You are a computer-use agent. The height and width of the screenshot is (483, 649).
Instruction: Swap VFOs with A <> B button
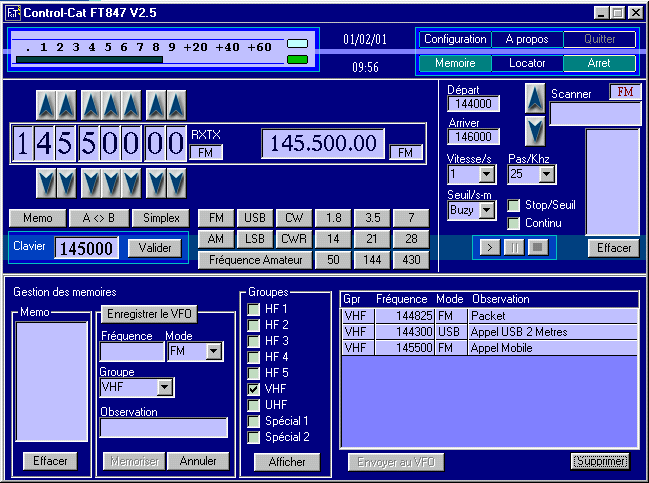[x=99, y=218]
